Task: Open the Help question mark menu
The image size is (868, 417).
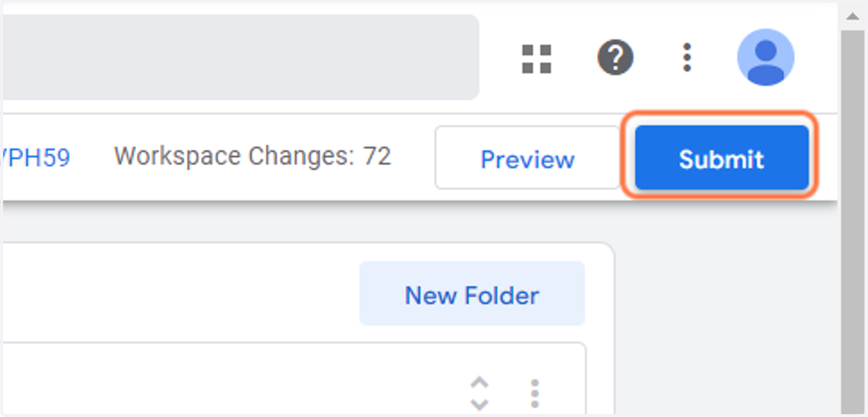Action: (x=615, y=57)
